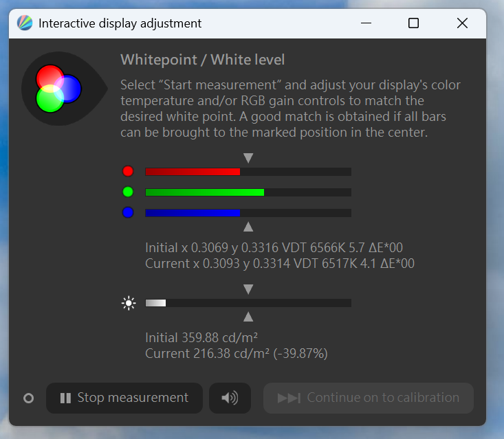Click the RGB circles whitepoint logo
The height and width of the screenshot is (439, 504).
(x=58, y=89)
